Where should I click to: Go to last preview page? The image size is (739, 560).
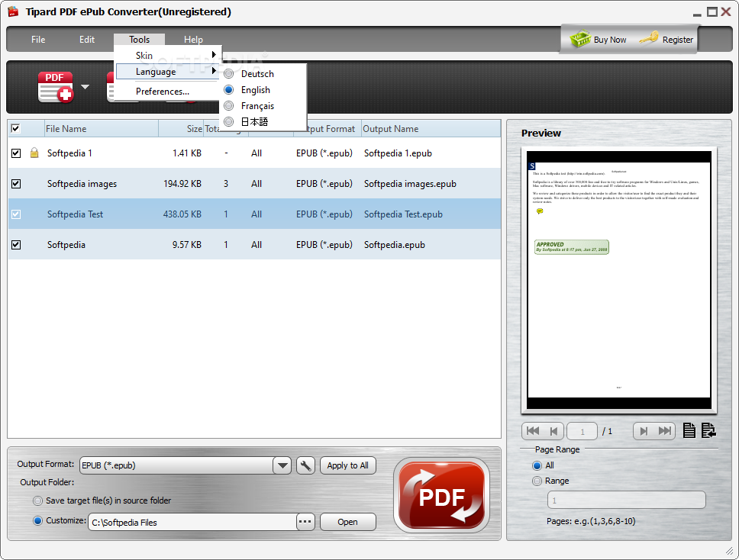[x=664, y=431]
